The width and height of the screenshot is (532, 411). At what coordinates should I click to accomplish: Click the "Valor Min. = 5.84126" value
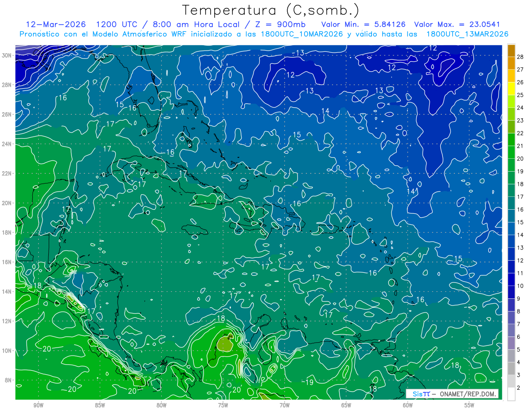tap(364, 24)
